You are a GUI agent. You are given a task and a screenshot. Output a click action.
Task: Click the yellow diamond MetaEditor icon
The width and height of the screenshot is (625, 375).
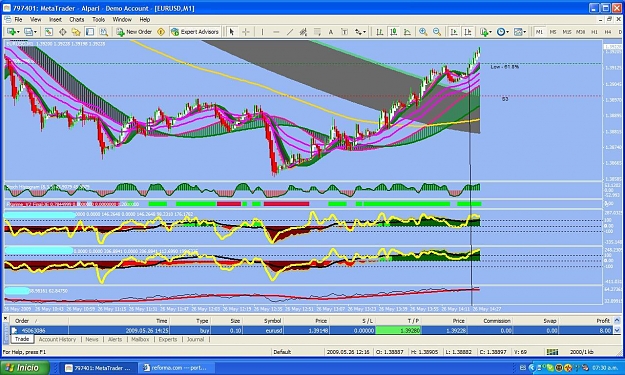pyautogui.click(x=161, y=32)
